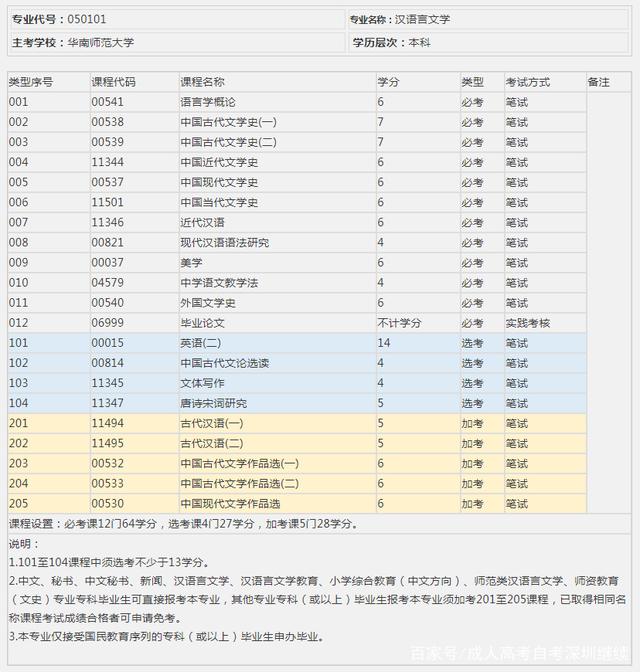Click the 课程代码 column header
The image size is (640, 672).
pyautogui.click(x=113, y=82)
